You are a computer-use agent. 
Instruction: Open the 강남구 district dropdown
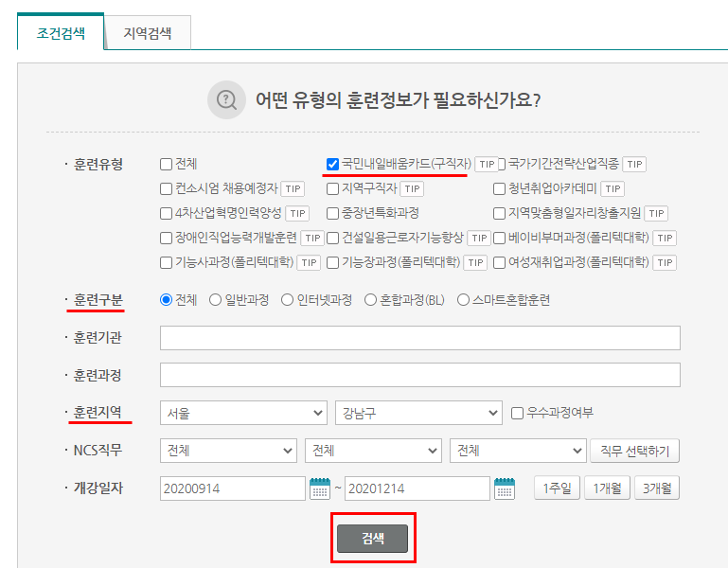point(418,413)
